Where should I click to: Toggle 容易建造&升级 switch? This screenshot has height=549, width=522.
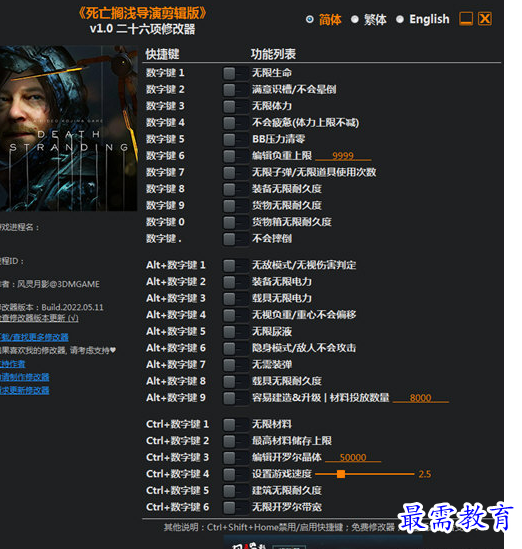click(235, 398)
